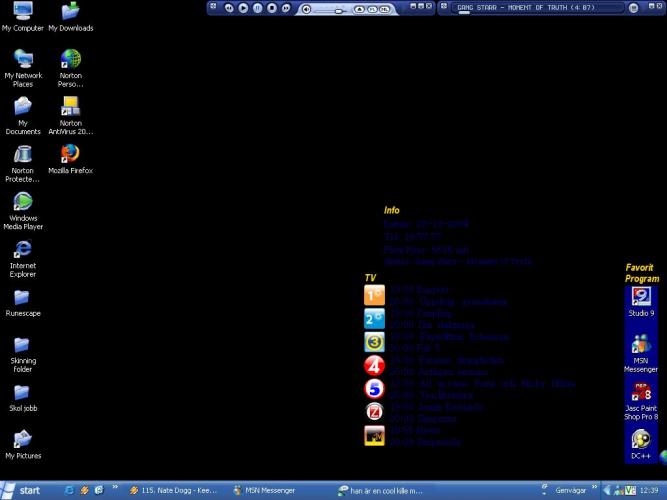
Task: Select the ZTV channel icon
Action: click(x=374, y=411)
